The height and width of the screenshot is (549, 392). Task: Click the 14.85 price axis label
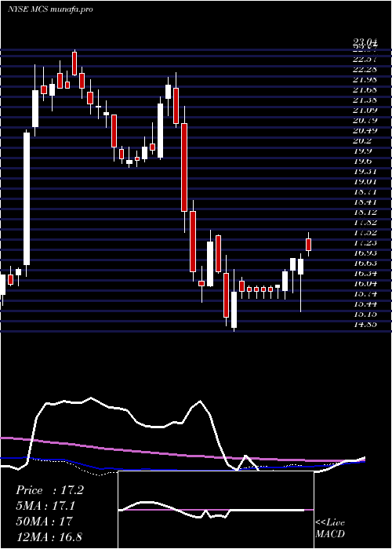pos(365,324)
